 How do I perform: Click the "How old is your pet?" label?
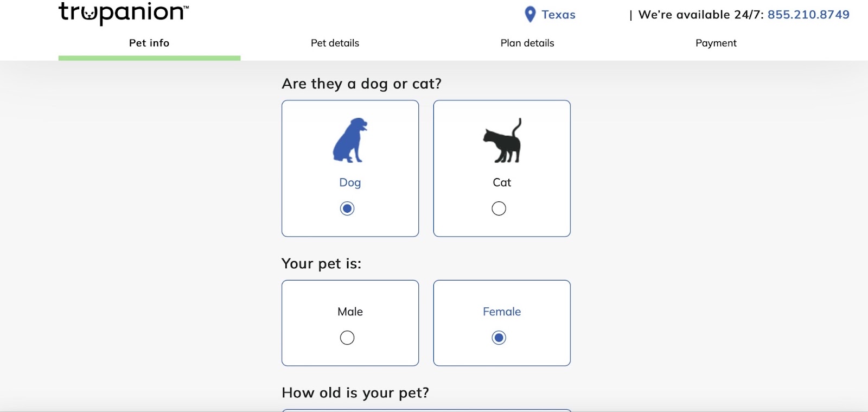pyautogui.click(x=355, y=392)
